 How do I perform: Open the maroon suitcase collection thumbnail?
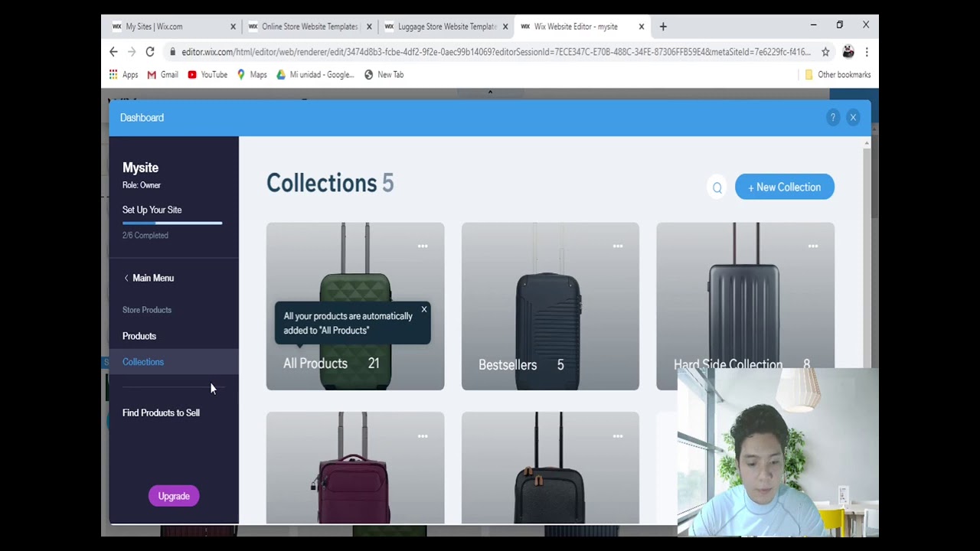pyautogui.click(x=355, y=468)
